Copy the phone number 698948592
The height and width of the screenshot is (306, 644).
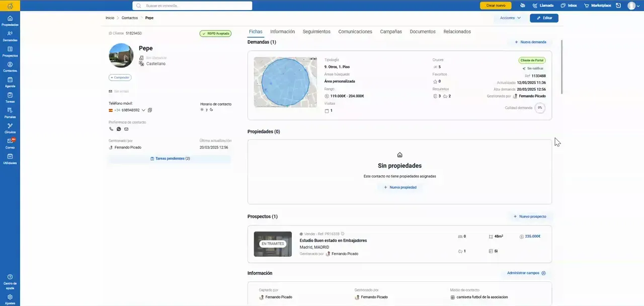click(x=150, y=110)
